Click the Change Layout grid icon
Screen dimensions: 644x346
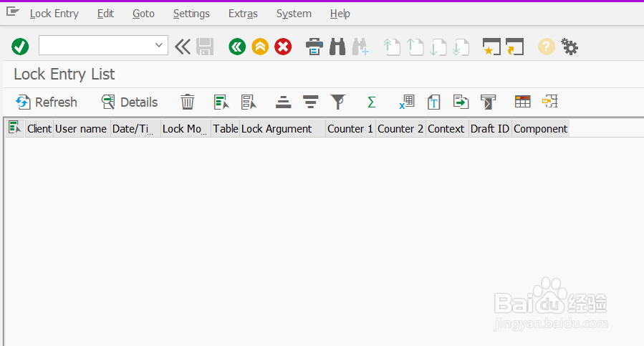pos(522,102)
